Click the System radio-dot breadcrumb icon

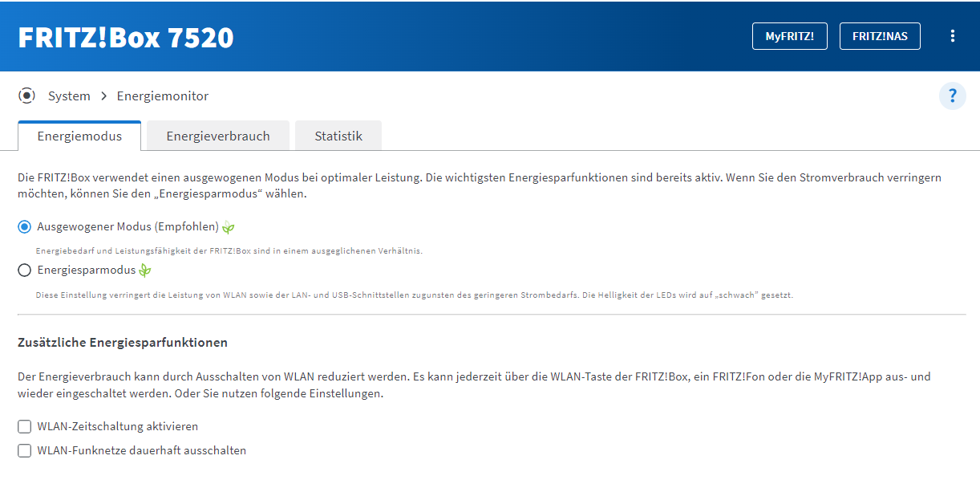pos(27,96)
